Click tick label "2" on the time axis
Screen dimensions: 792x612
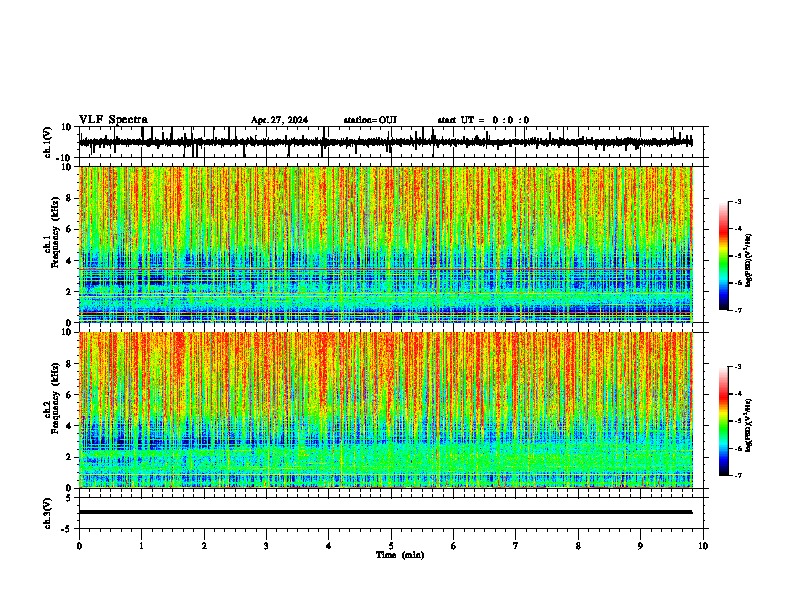204,546
